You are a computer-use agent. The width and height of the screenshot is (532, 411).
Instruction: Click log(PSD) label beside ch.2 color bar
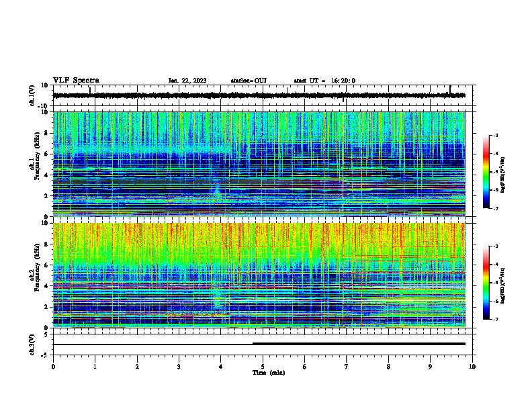[x=502, y=285]
